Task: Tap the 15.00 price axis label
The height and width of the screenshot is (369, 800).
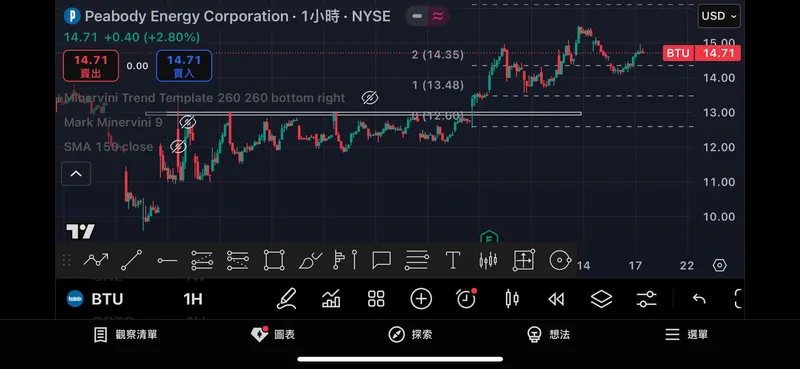Action: click(718, 43)
